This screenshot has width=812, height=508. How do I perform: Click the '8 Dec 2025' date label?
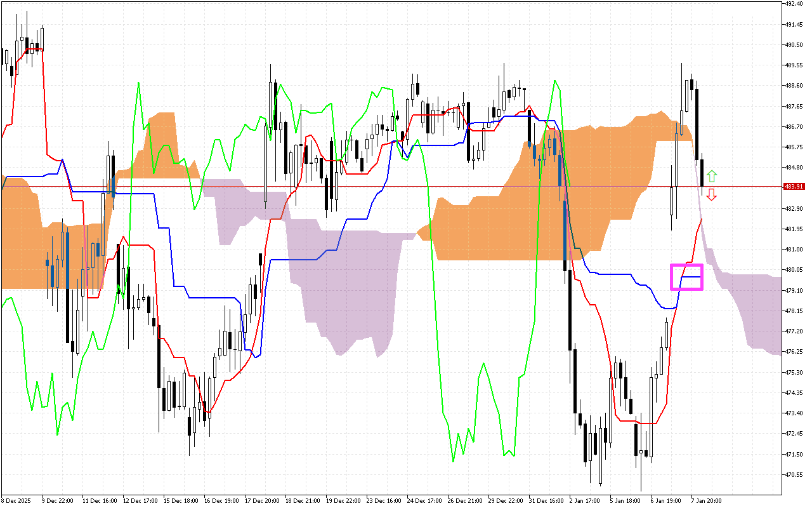(x=16, y=500)
